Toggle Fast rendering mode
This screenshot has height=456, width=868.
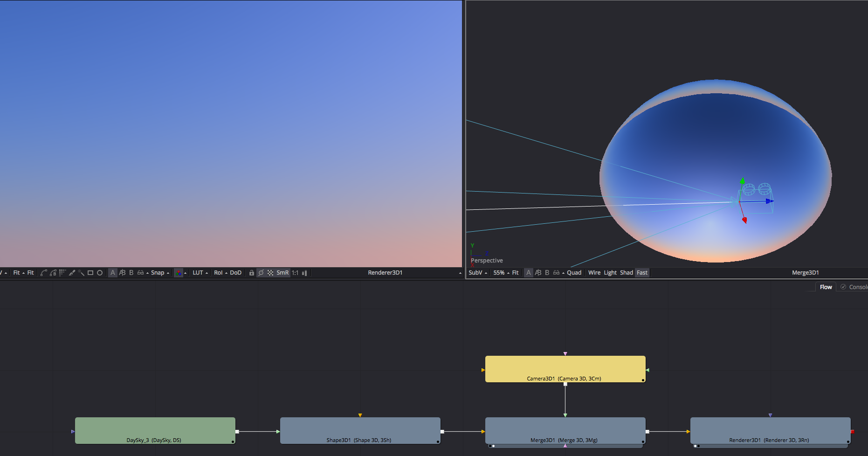642,273
